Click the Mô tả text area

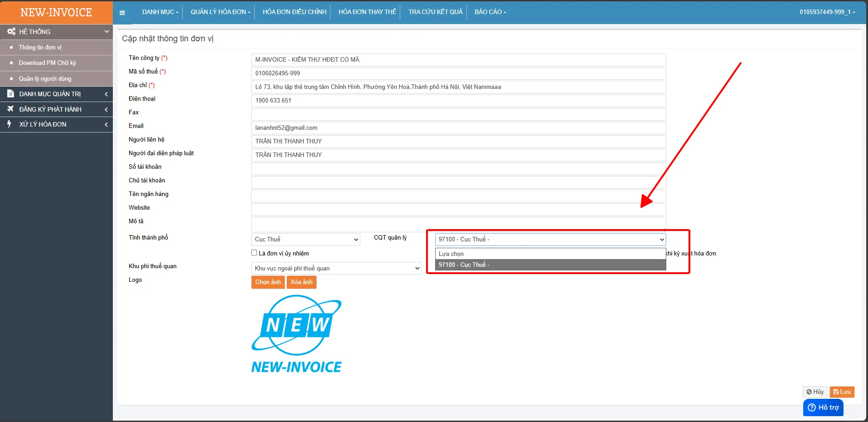[458, 224]
